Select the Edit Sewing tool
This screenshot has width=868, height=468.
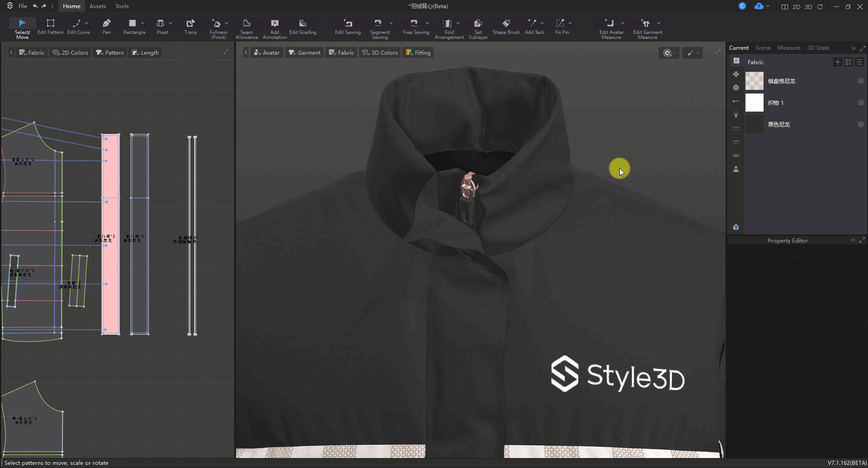(x=348, y=26)
